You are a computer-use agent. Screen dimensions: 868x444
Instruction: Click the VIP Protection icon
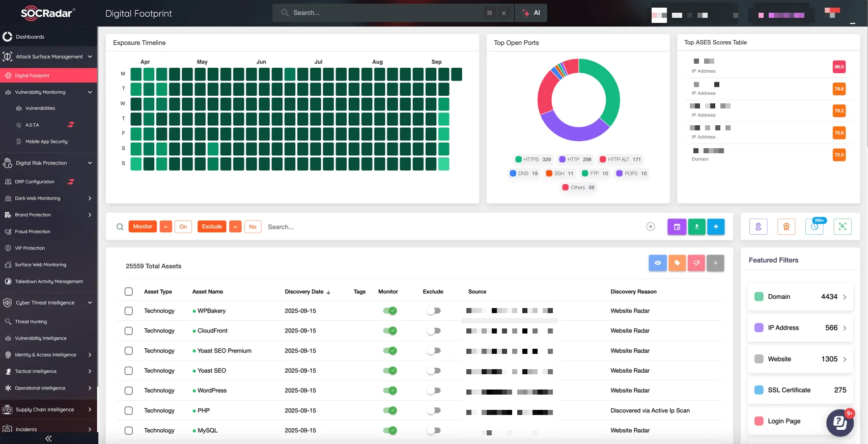coord(8,248)
